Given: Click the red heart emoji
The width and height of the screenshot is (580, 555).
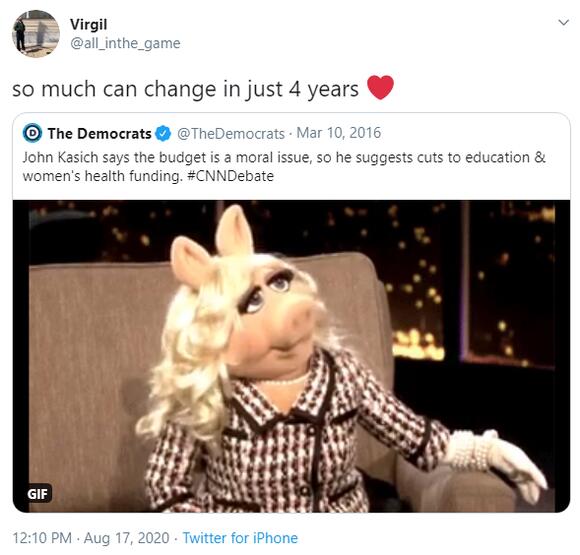Looking at the screenshot, I should 380,87.
